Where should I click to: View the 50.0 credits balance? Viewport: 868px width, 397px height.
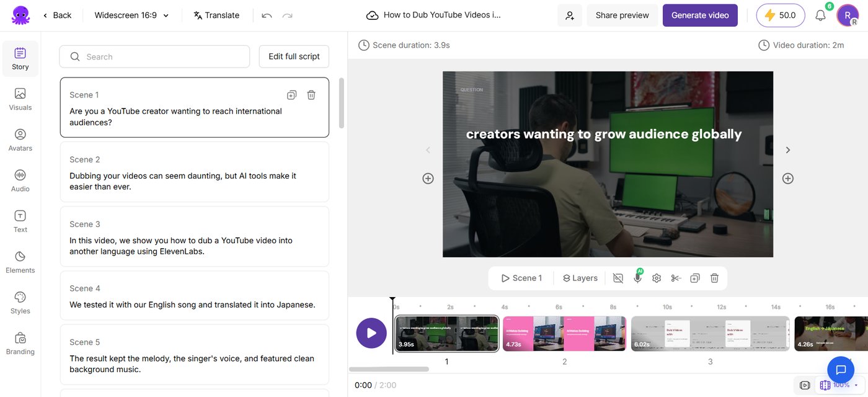tap(780, 16)
